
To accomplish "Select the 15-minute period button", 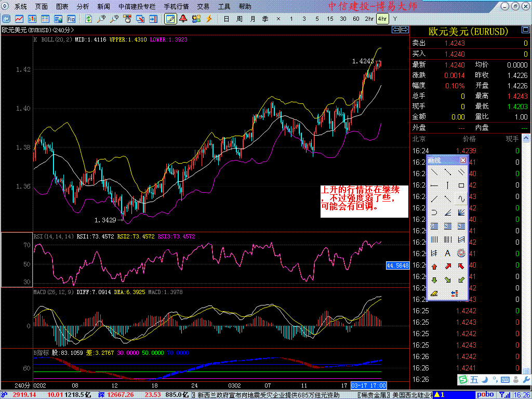I will coord(330,19).
